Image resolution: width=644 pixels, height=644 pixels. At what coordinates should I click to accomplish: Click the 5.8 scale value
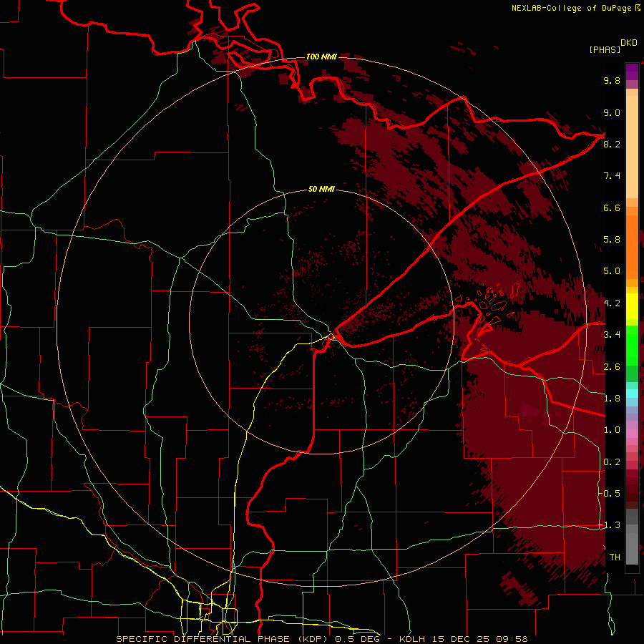tap(612, 240)
